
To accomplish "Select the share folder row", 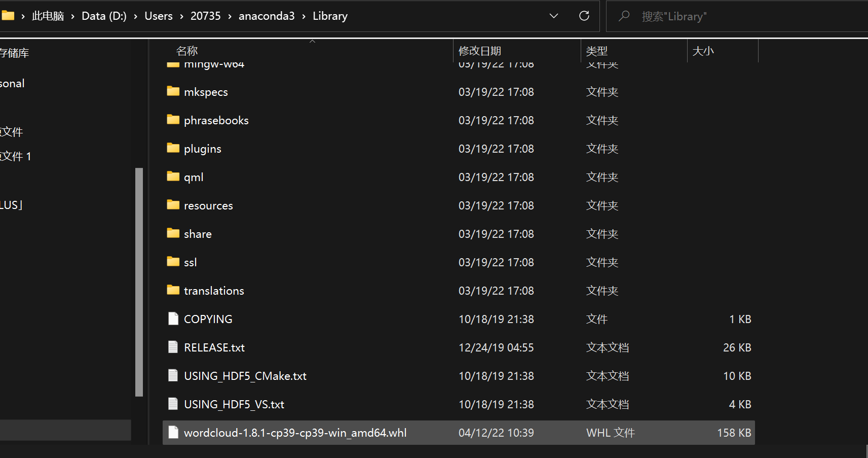I will (459, 234).
